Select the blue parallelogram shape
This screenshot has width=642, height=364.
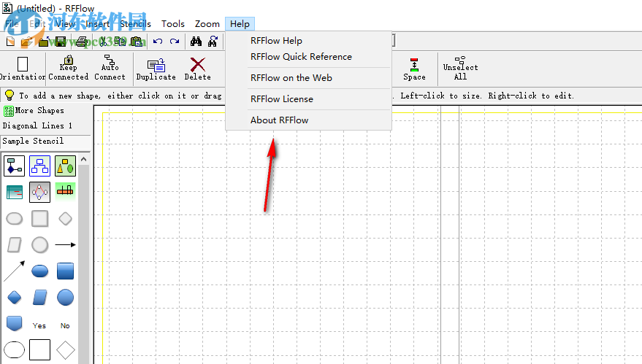[x=39, y=298]
